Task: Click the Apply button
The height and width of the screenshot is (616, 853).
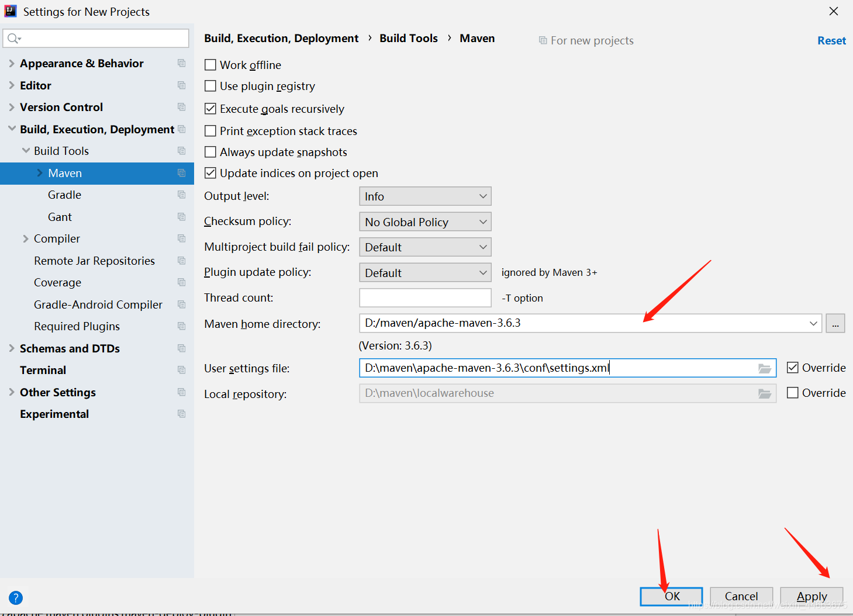Action: [x=811, y=596]
